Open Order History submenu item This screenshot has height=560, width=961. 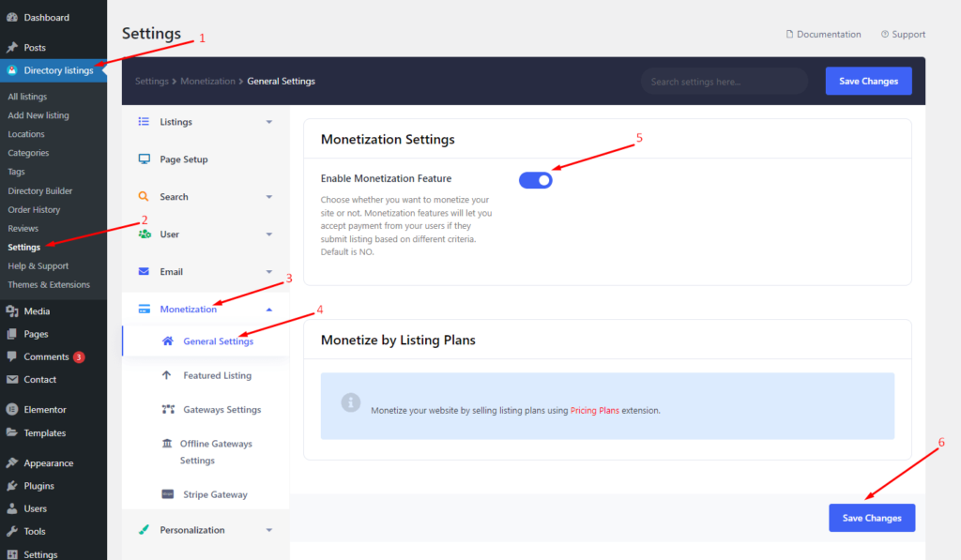pyautogui.click(x=34, y=209)
